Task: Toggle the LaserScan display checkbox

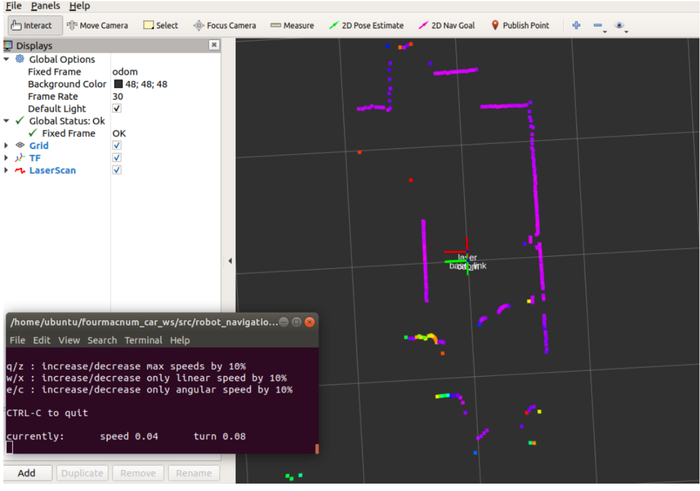Action: coord(117,170)
